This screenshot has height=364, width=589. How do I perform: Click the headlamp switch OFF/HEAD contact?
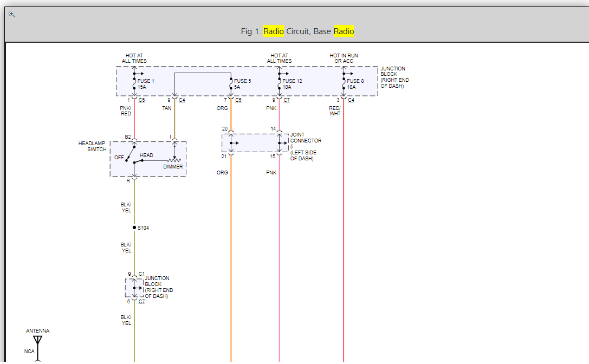(x=132, y=156)
